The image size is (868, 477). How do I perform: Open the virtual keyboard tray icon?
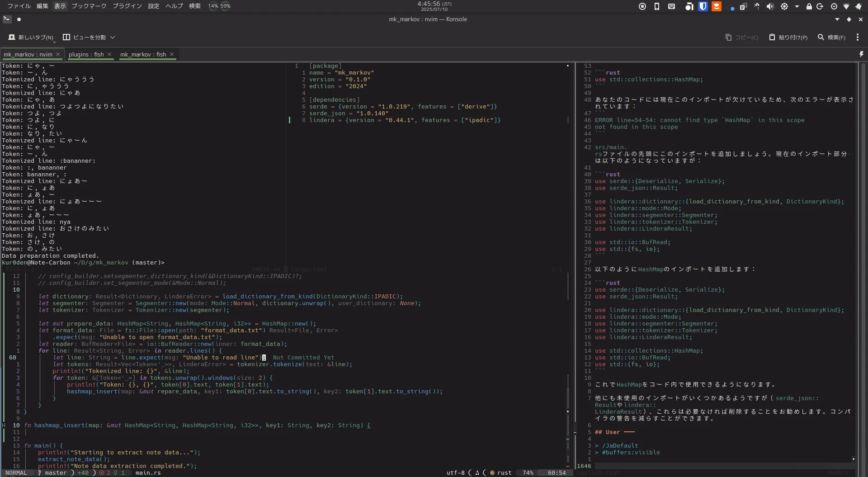[x=672, y=6]
